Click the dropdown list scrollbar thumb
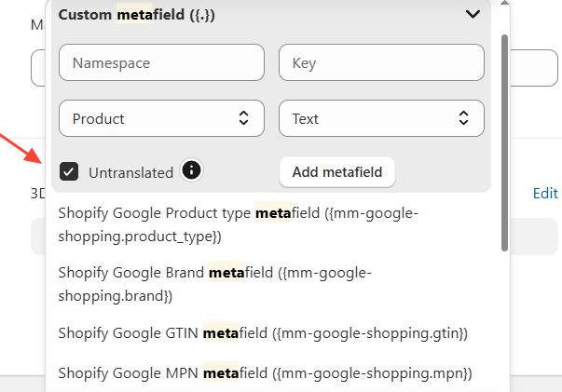Image resolution: width=562 pixels, height=392 pixels. (504, 143)
